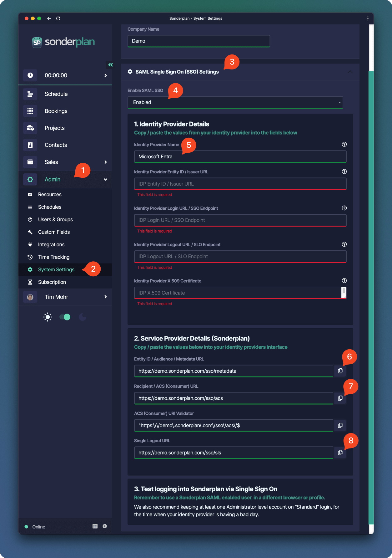Open help for Identity Provider Name
The height and width of the screenshot is (558, 392).
click(x=344, y=144)
